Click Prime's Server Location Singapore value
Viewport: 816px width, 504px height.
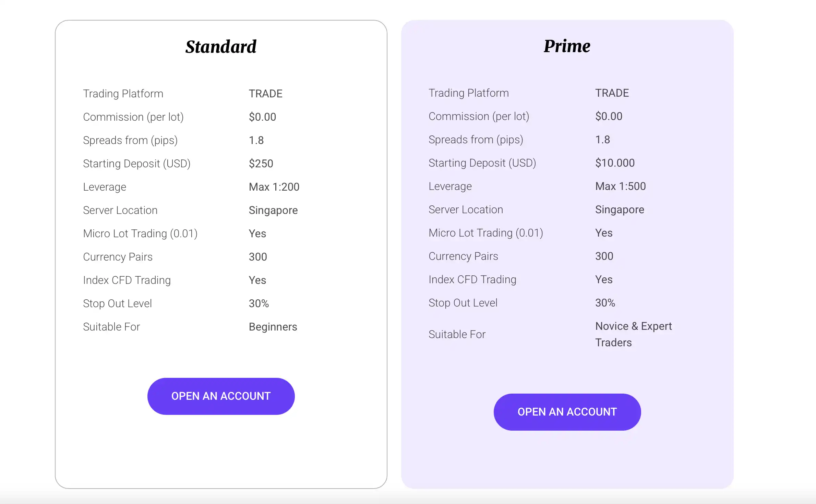click(620, 209)
